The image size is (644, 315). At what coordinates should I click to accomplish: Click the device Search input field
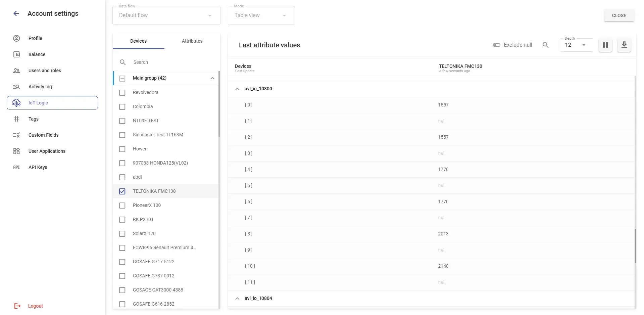[171, 62]
